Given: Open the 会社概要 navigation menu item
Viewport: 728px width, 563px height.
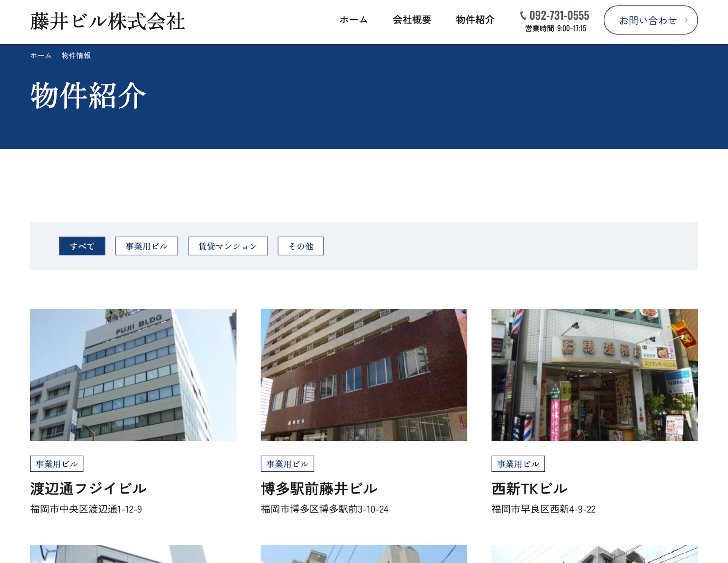Looking at the screenshot, I should pyautogui.click(x=412, y=21).
